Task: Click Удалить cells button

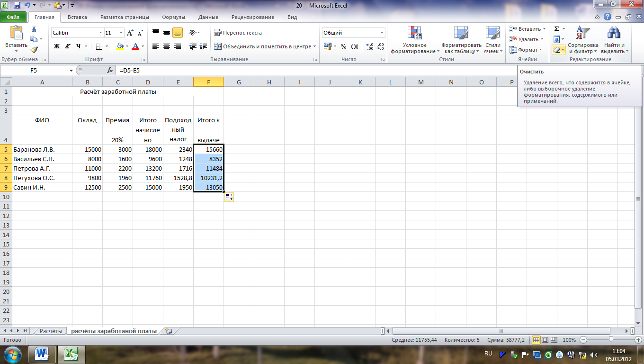Action: click(x=526, y=39)
